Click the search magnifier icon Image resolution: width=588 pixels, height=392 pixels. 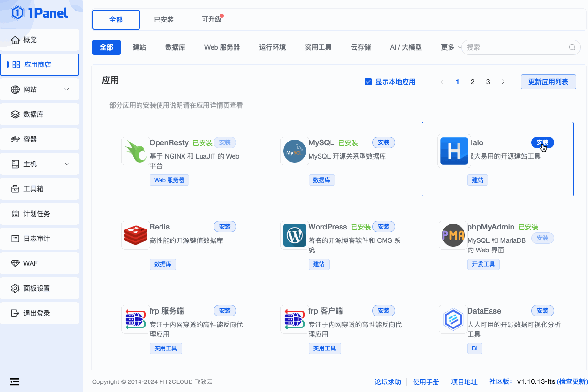572,47
